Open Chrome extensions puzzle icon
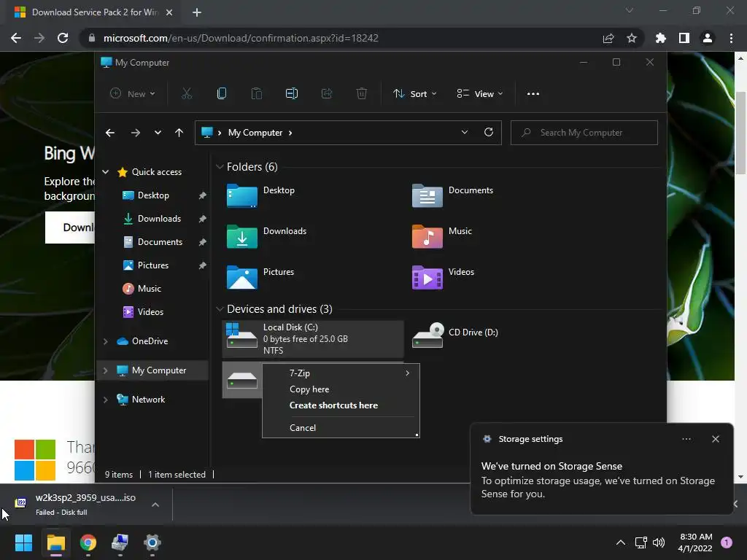 pos(661,38)
